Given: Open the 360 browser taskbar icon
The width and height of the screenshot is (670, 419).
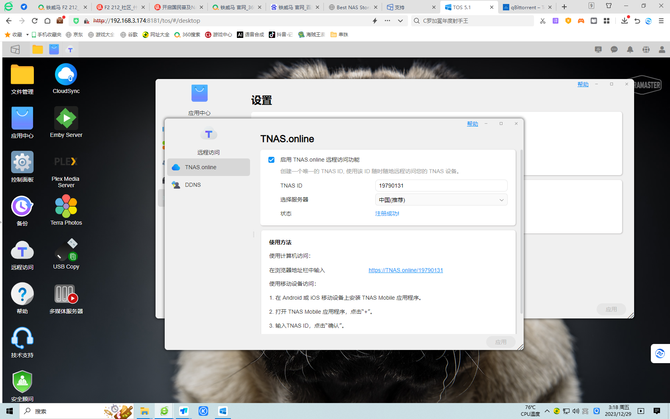Looking at the screenshot, I should tap(164, 411).
